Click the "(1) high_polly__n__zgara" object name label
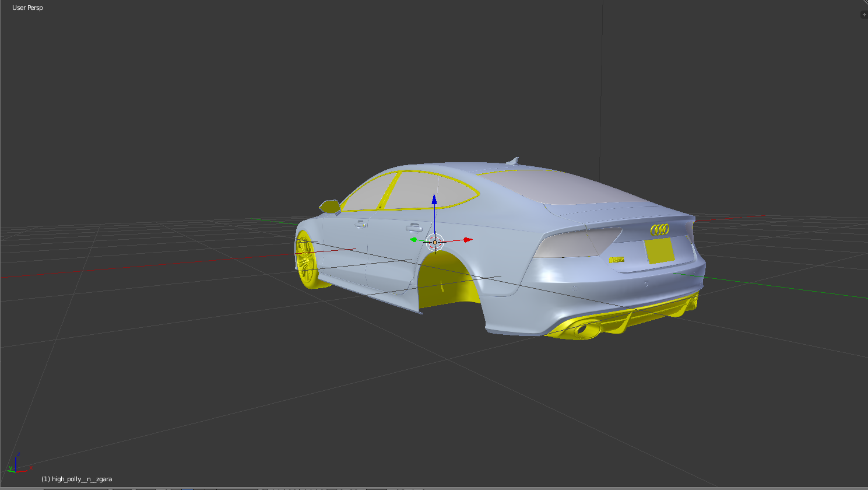This screenshot has height=490, width=868. coord(76,479)
